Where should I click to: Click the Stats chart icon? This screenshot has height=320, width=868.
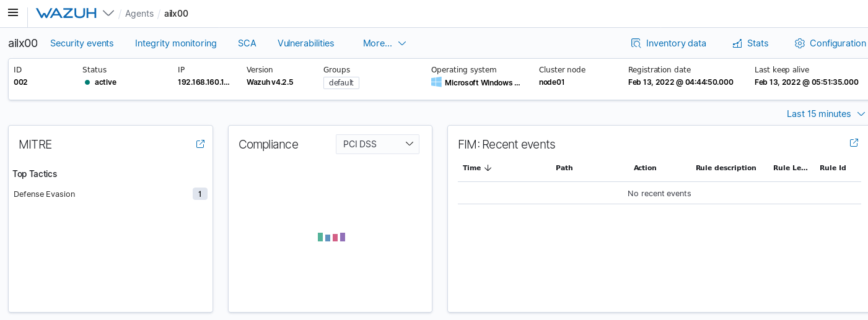pyautogui.click(x=737, y=43)
